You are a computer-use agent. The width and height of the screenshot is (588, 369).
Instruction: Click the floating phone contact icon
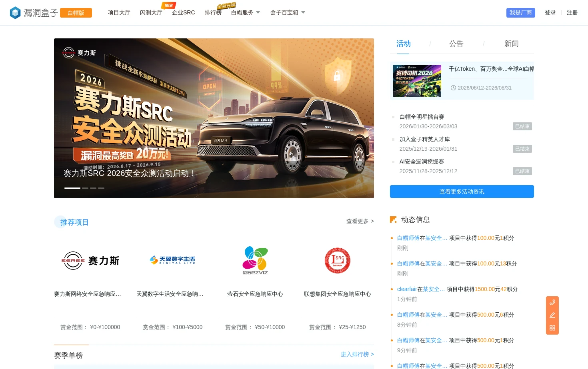click(552, 302)
